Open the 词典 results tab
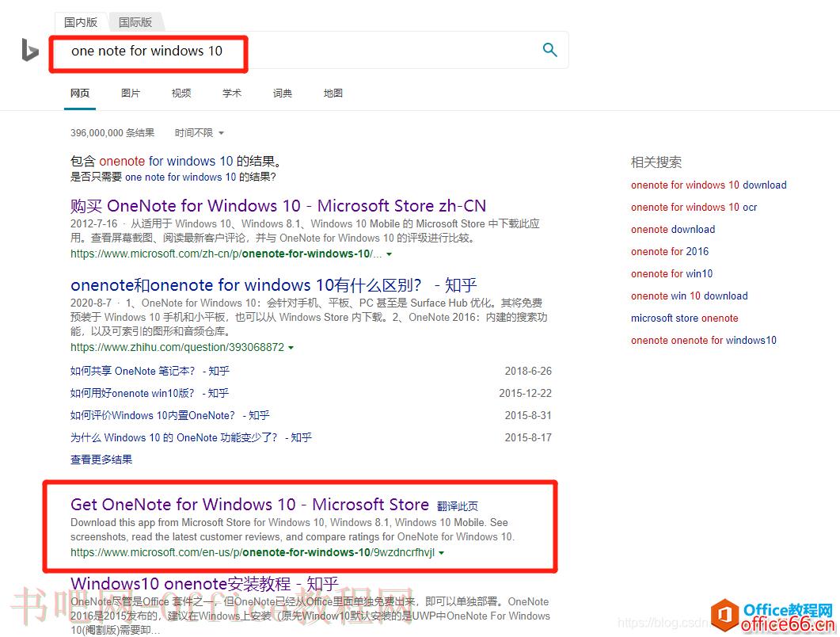Image resolution: width=840 pixels, height=637 pixels. click(x=283, y=93)
